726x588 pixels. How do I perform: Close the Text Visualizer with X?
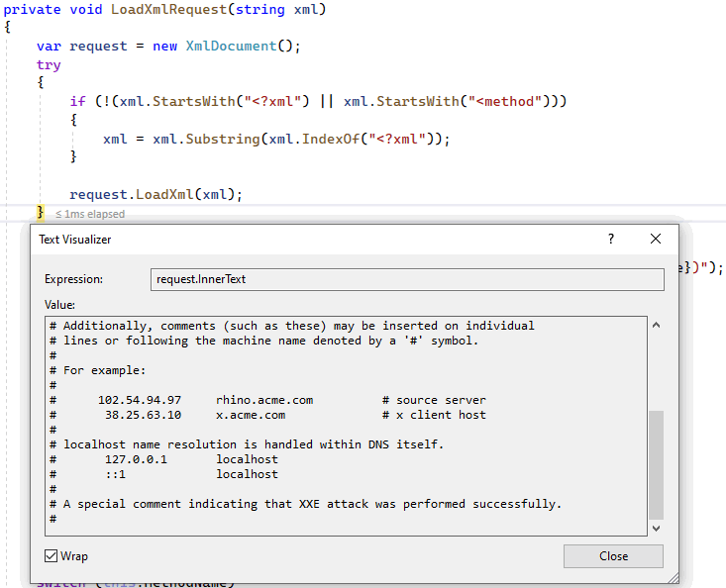[655, 239]
